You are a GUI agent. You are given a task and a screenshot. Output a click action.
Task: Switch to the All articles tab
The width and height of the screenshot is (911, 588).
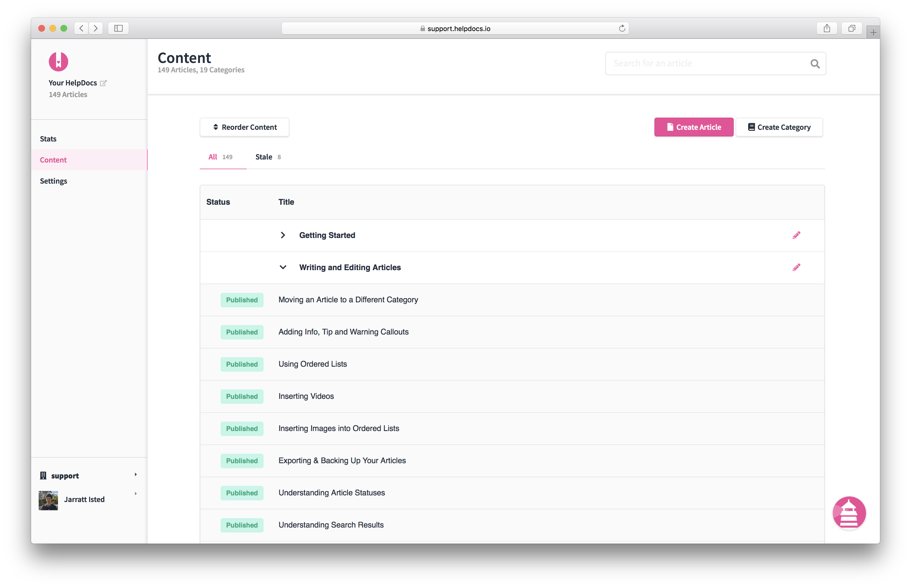tap(223, 157)
